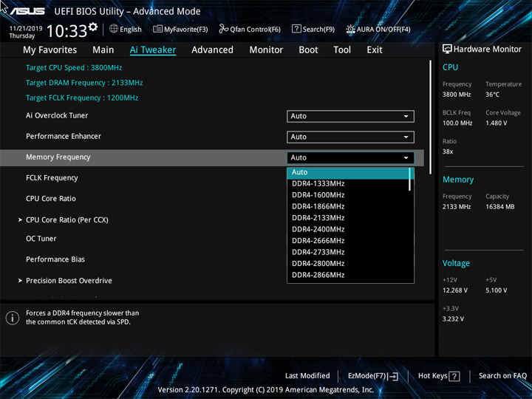Open the Ai Tweaker tab
This screenshot has width=532, height=399.
(153, 50)
